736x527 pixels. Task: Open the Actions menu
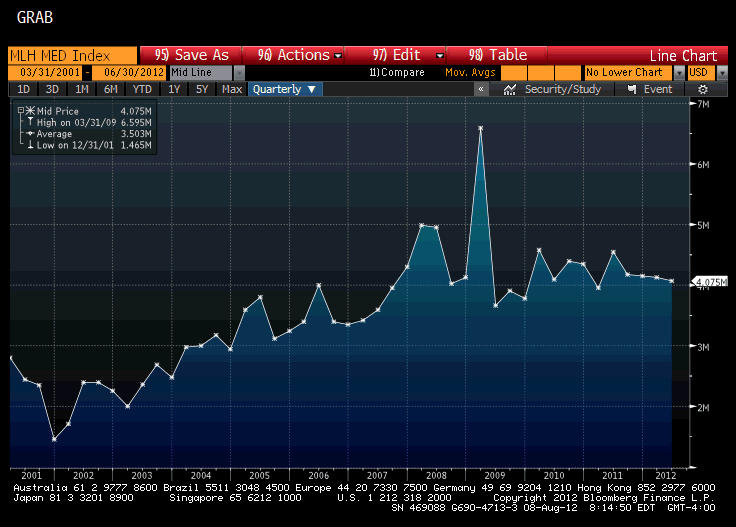click(x=299, y=55)
